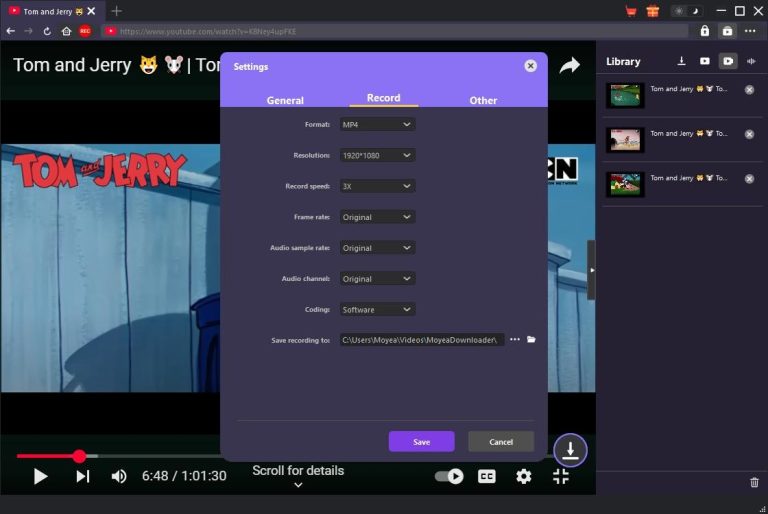The width and height of the screenshot is (768, 514).
Task: Click the red REC record button
Action: tap(85, 31)
